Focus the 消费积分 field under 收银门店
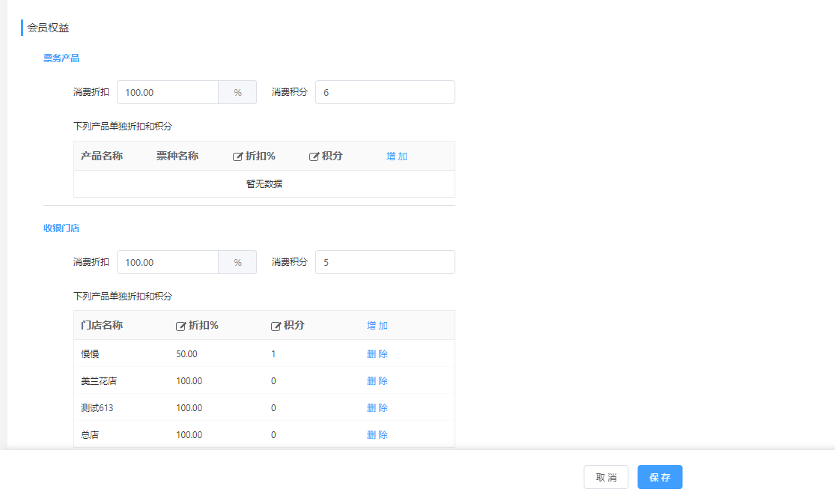The height and width of the screenshot is (504, 835). coord(385,262)
